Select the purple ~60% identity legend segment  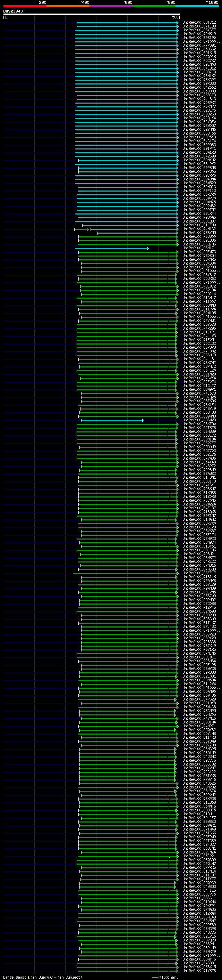(111, 6)
